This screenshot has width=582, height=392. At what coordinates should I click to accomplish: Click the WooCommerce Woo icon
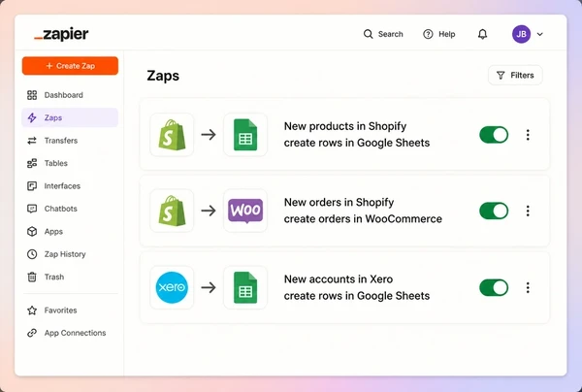245,211
